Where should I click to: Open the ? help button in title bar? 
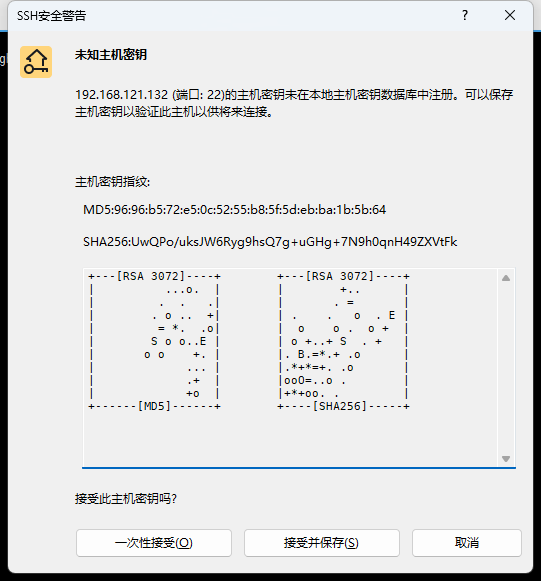(x=465, y=15)
